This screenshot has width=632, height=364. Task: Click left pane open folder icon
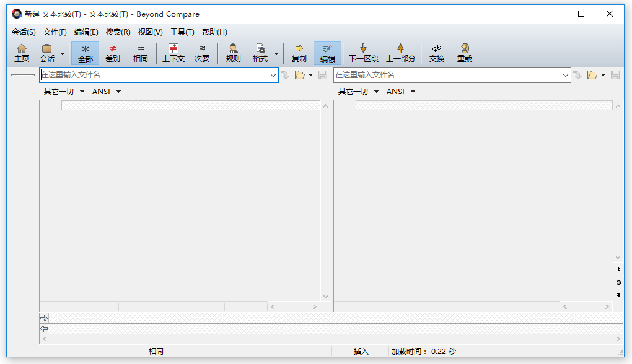tap(299, 75)
